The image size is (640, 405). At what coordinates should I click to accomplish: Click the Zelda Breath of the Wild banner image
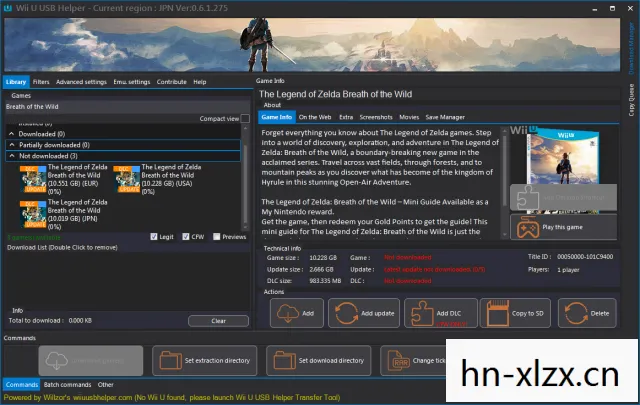click(x=312, y=45)
